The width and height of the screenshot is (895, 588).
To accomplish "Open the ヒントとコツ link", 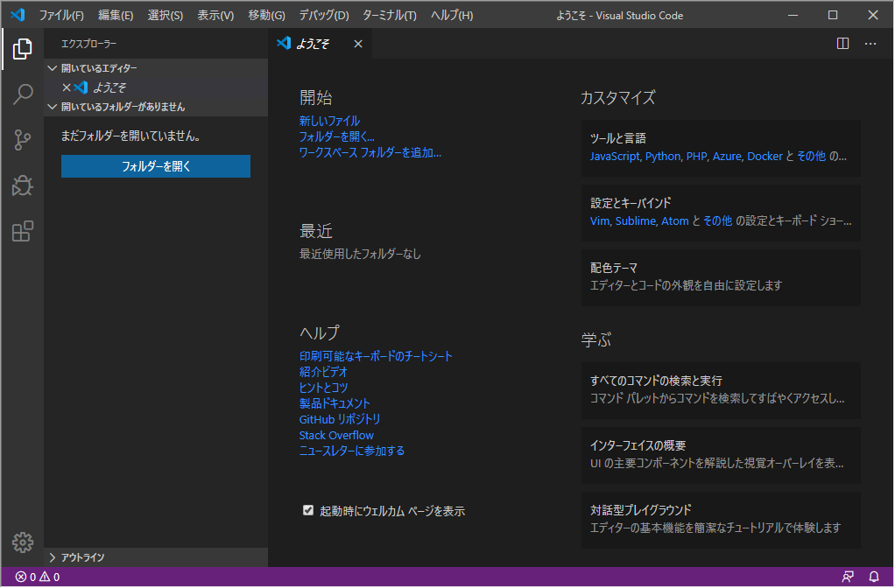I will pos(323,388).
